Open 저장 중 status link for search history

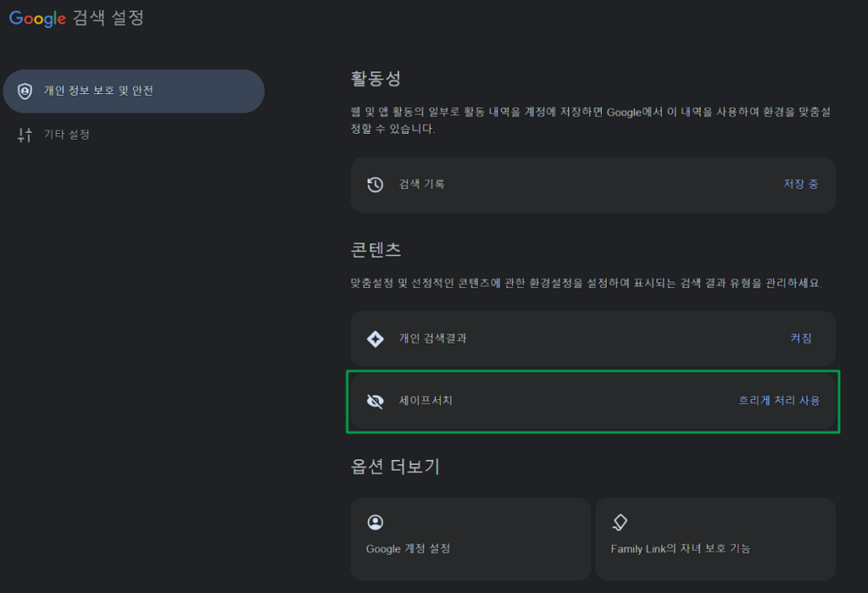(800, 184)
